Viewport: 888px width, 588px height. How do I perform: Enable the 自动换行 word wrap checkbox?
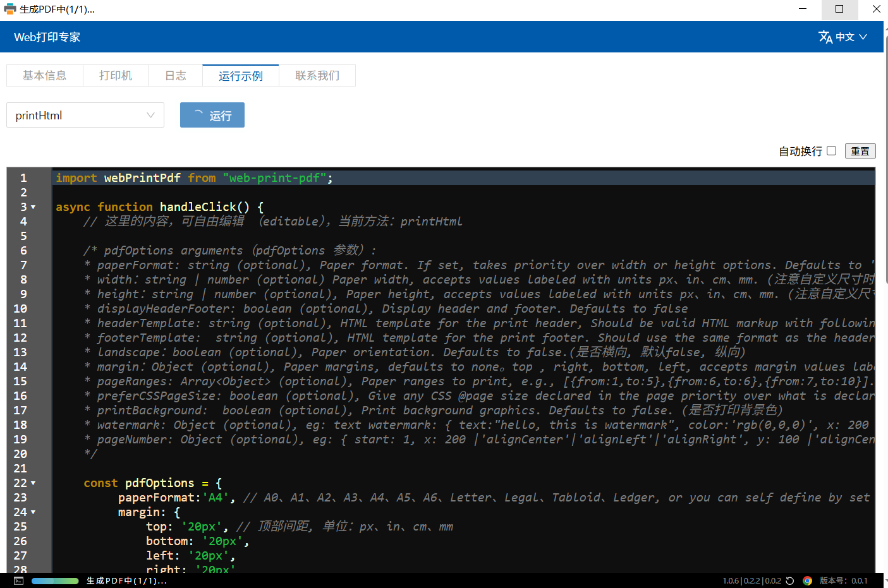tap(832, 151)
